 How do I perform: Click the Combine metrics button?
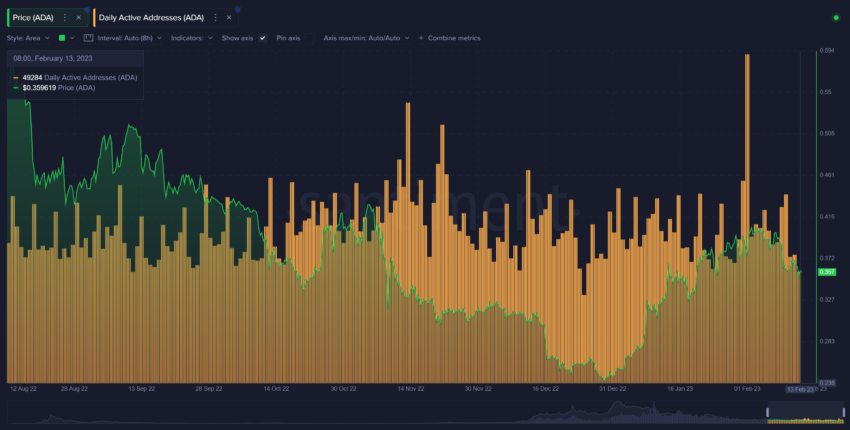(455, 38)
